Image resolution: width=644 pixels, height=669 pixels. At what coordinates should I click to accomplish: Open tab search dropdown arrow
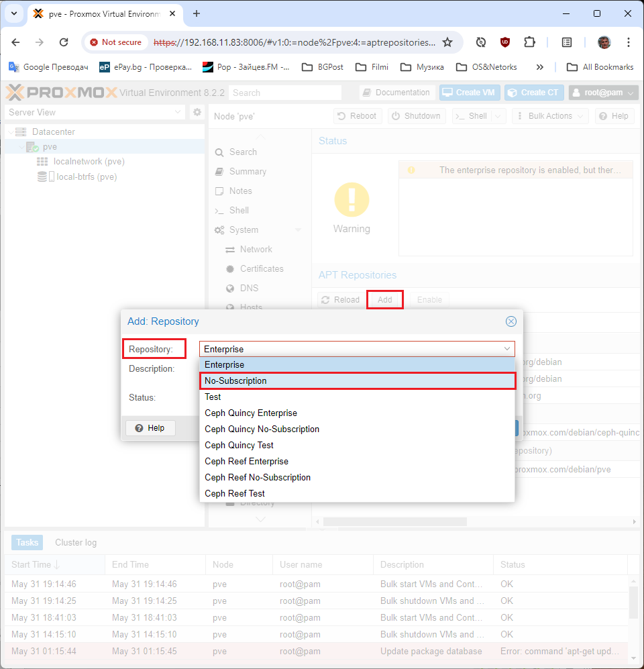(14, 13)
